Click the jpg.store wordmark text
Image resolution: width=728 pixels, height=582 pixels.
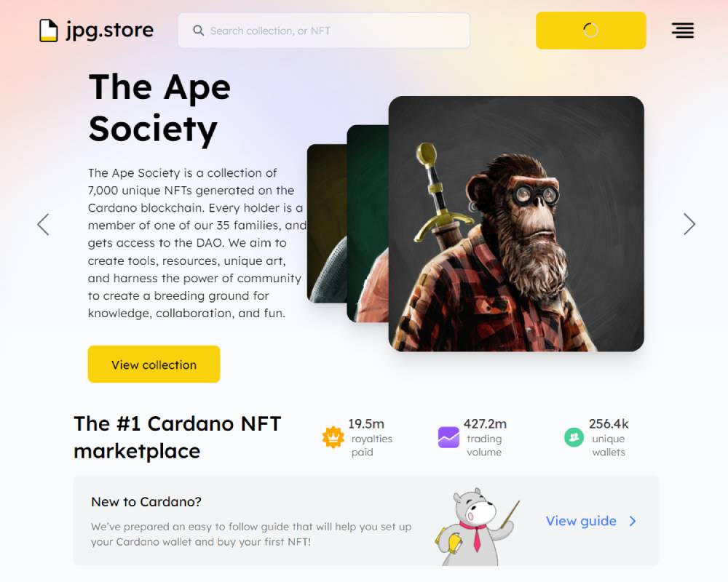point(110,31)
